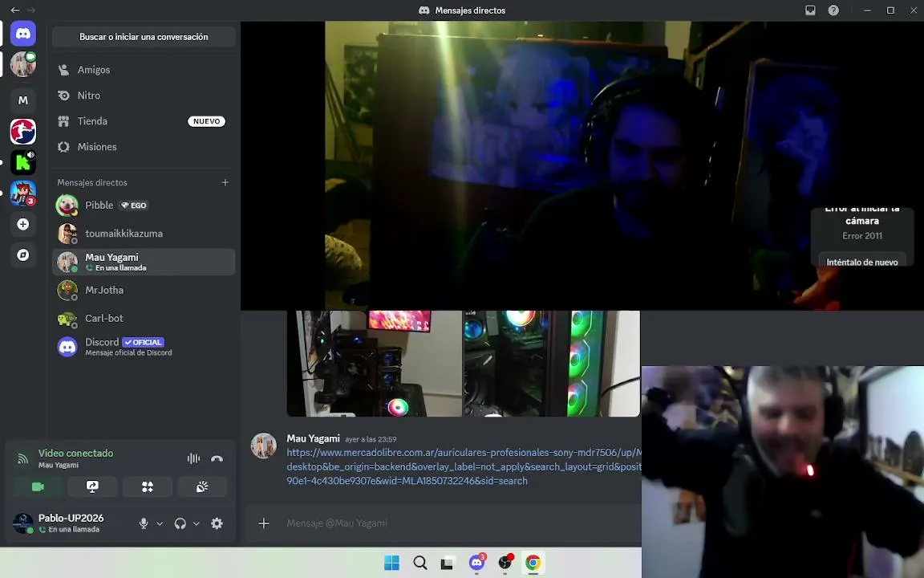Deafen audio with headphones icon
Image resolution: width=924 pixels, height=578 pixels.
click(180, 523)
